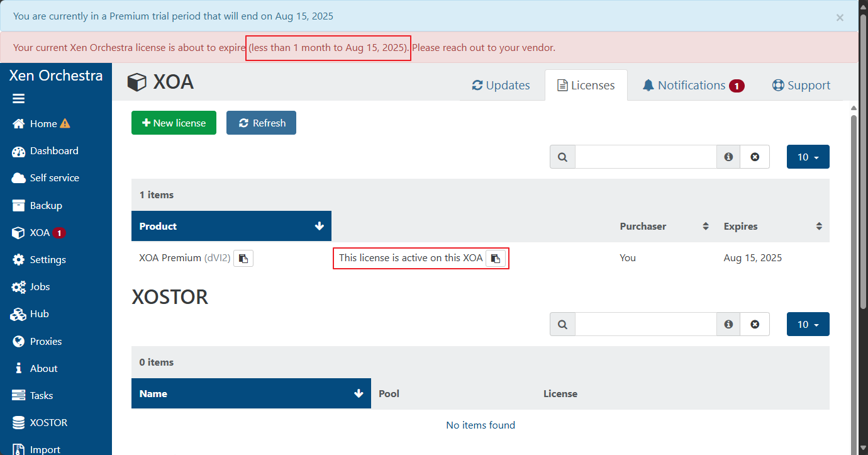Click the Purchaser value You

[x=628, y=258]
